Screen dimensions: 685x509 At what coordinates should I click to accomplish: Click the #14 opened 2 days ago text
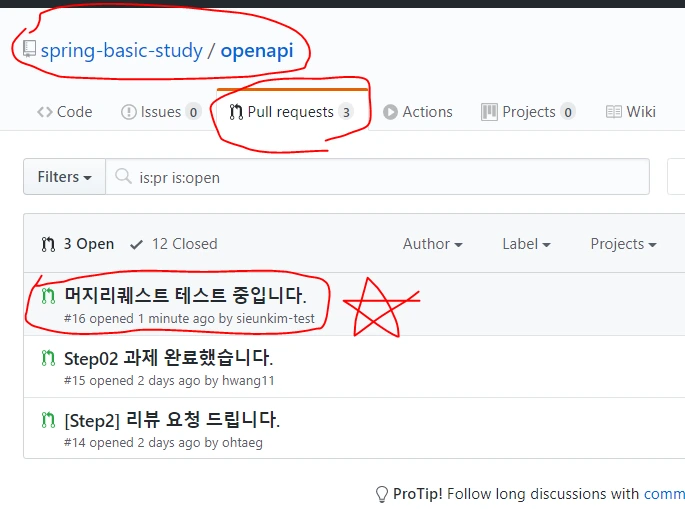click(133, 443)
